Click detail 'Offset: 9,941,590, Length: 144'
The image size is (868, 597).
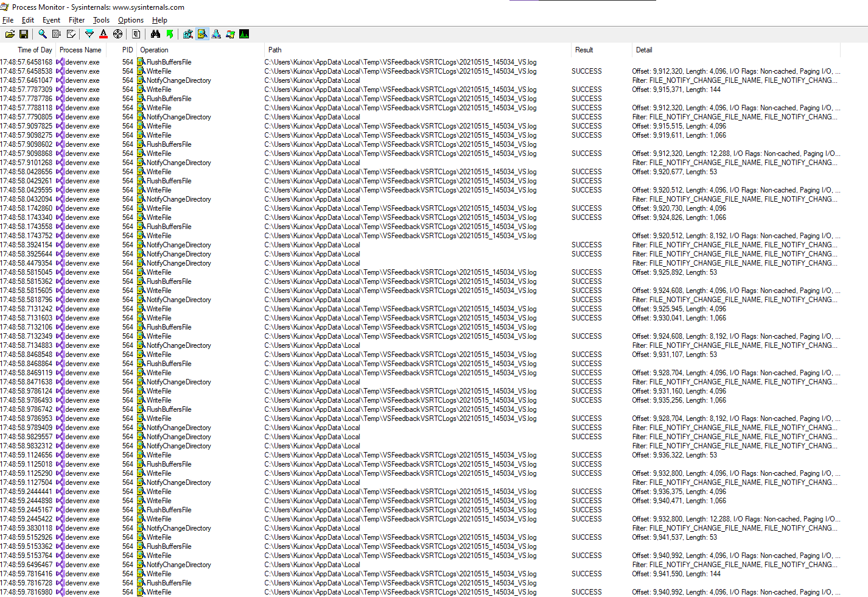pos(676,574)
